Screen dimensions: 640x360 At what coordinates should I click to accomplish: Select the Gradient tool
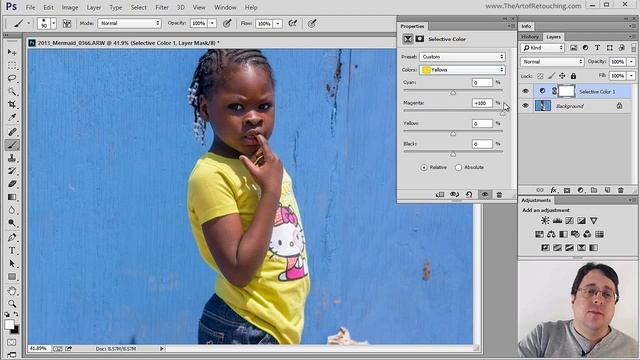tap(12, 197)
